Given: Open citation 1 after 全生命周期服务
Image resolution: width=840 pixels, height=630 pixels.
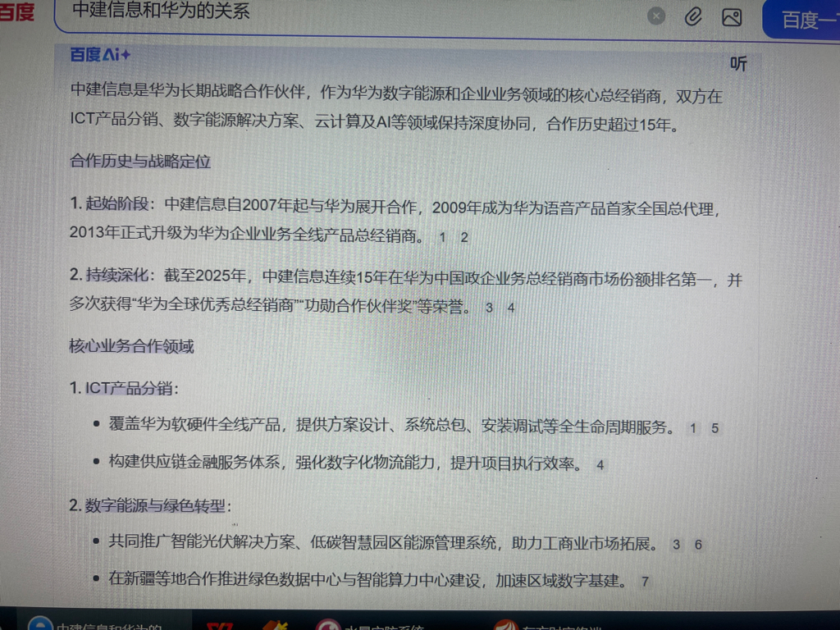Looking at the screenshot, I should tap(692, 428).
